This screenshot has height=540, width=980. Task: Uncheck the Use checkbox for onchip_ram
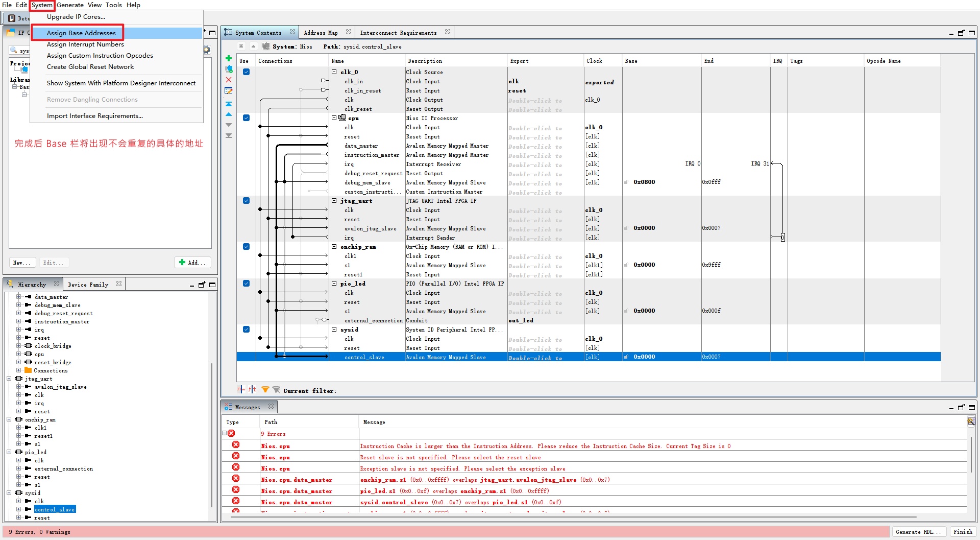coord(246,247)
